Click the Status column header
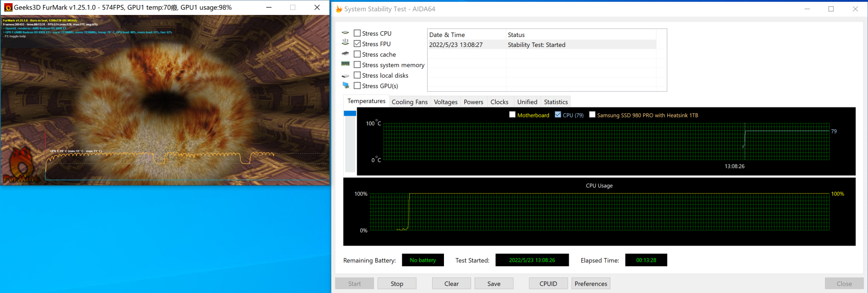Image resolution: width=868 pixels, height=293 pixels. click(x=581, y=34)
